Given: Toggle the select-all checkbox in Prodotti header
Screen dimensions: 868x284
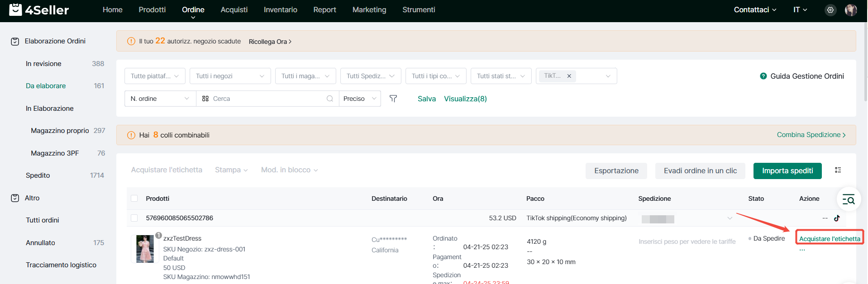Looking at the screenshot, I should point(134,199).
